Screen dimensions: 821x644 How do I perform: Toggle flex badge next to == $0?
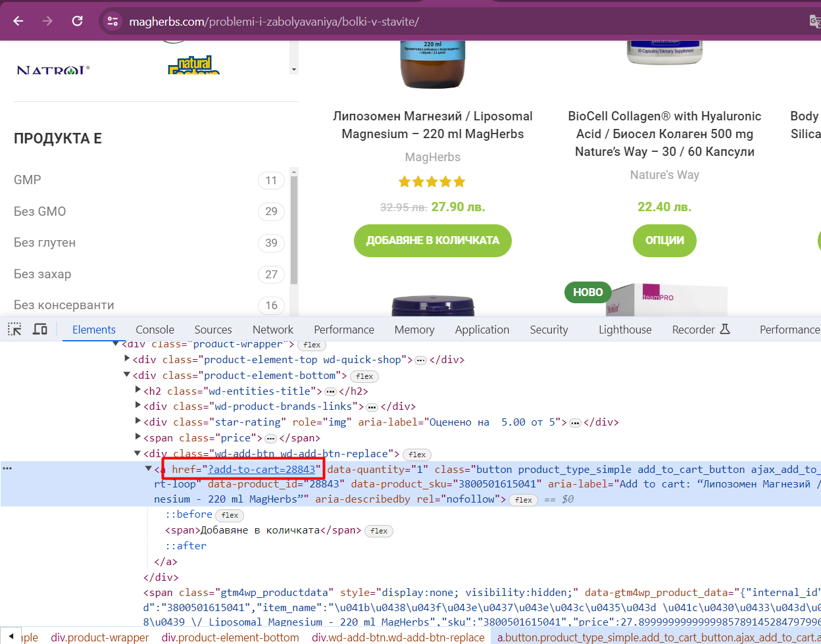point(524,501)
